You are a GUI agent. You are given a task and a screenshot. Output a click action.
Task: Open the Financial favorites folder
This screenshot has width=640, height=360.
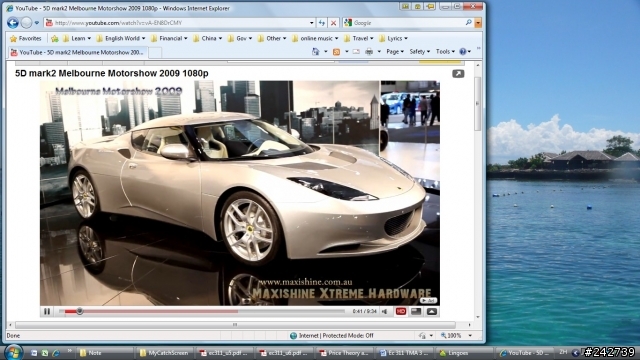click(x=169, y=38)
